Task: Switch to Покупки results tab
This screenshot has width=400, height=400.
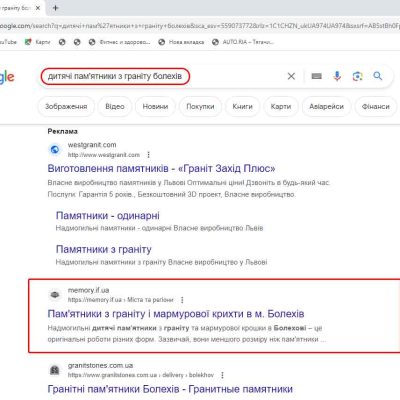Action: click(200, 107)
